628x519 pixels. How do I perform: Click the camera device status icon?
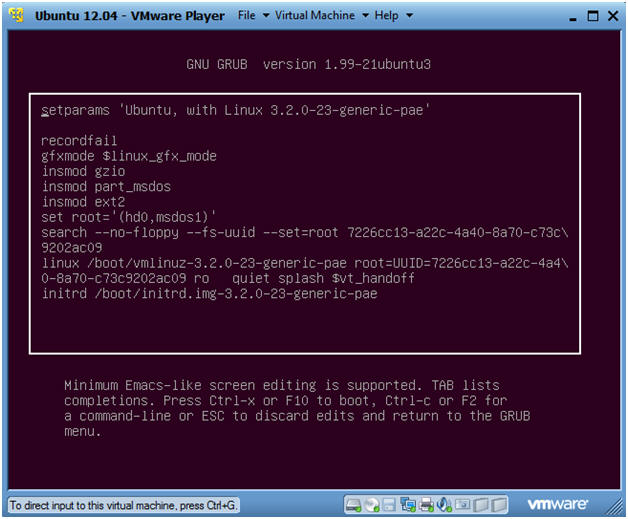[x=463, y=504]
